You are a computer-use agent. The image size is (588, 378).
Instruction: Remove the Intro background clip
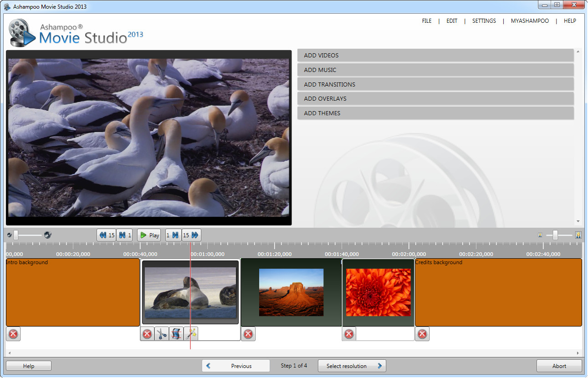(x=13, y=334)
